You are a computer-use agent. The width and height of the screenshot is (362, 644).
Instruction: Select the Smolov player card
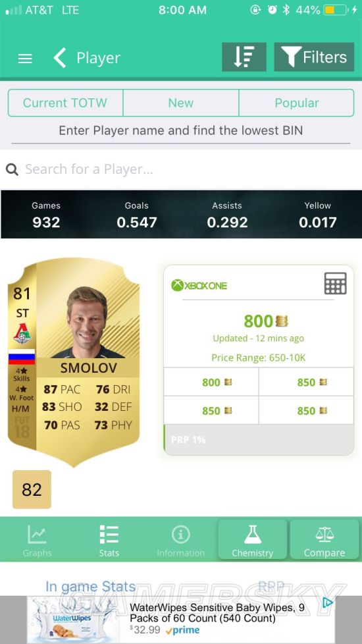tap(74, 362)
